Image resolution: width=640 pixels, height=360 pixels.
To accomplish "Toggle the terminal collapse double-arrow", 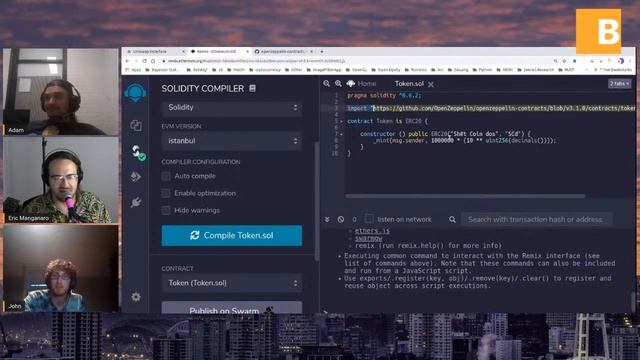I will tap(327, 220).
